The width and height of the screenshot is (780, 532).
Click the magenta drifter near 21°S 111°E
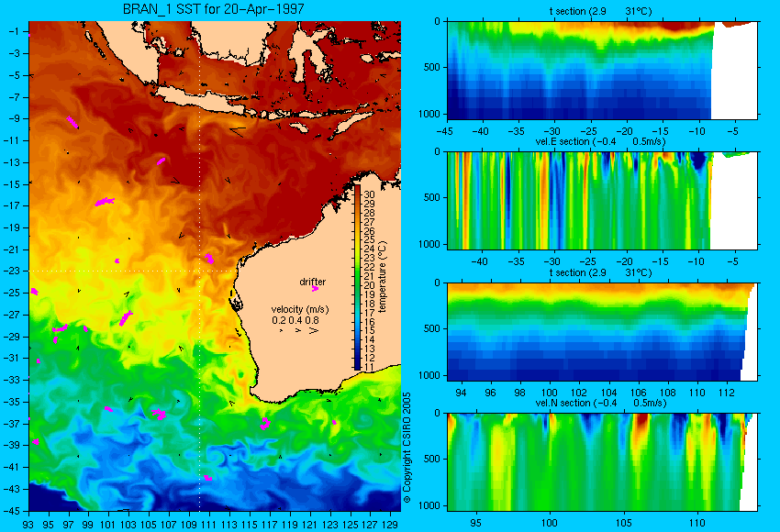(209, 258)
